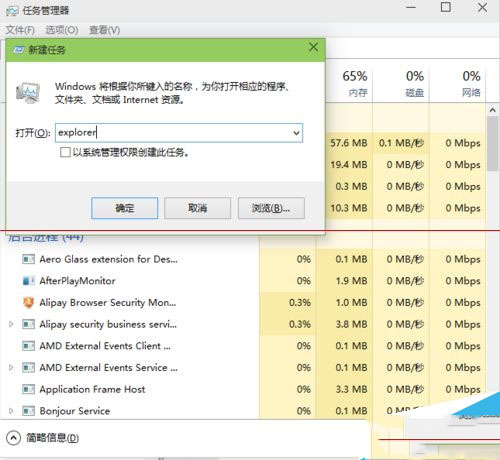Enable 以系统管理权限创建此任务 checkbox
The image size is (500, 460).
tap(65, 152)
